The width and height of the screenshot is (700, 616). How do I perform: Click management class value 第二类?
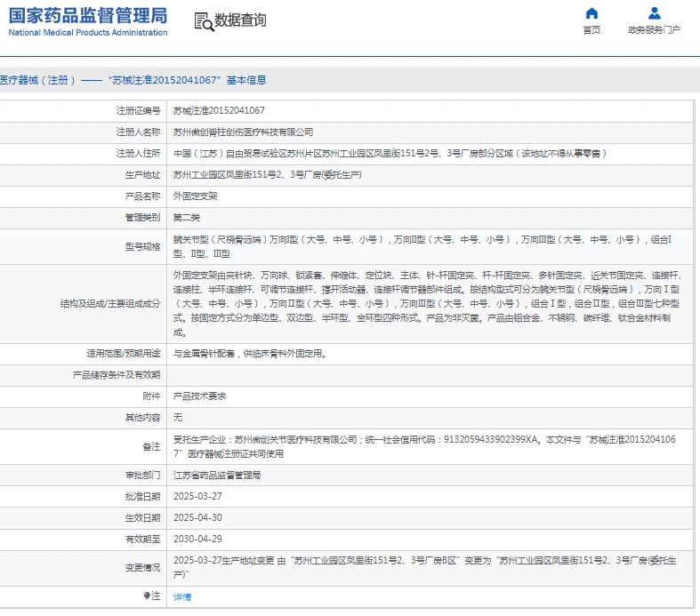[187, 218]
